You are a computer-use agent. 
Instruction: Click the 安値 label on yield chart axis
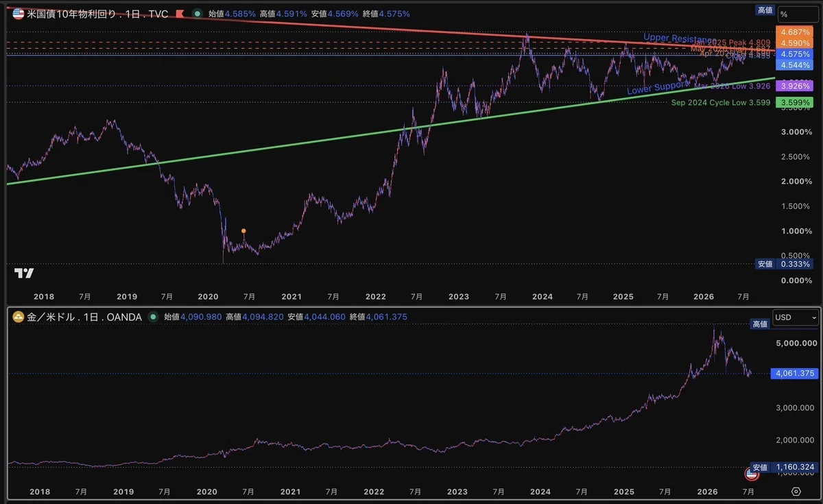(765, 264)
